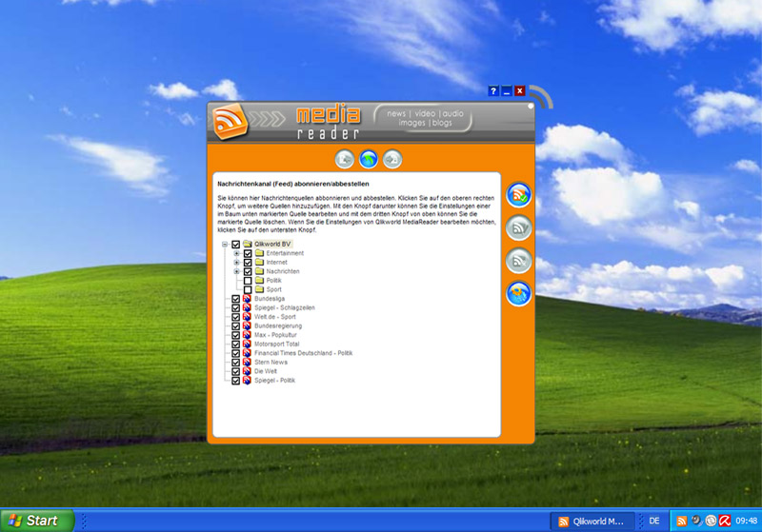Expand the Internet tree node
The height and width of the screenshot is (532, 762).
click(236, 263)
